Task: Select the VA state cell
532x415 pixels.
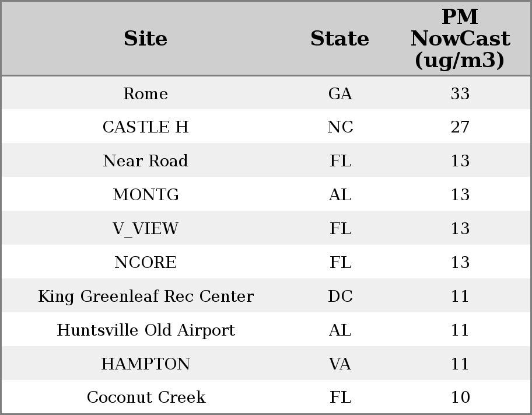Action: point(339,364)
